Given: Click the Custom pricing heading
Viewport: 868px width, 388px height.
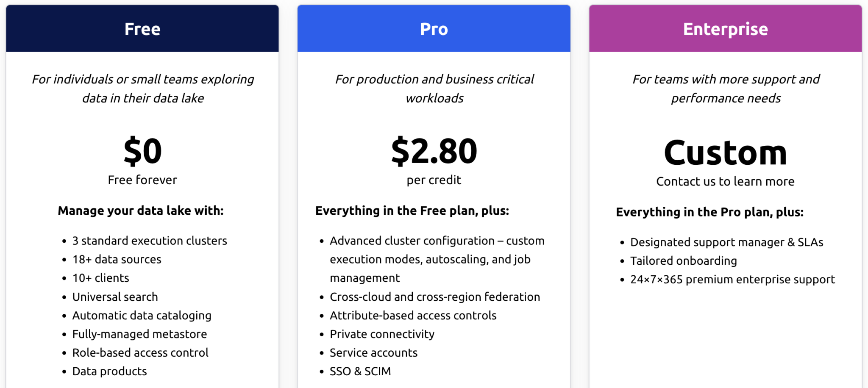Looking at the screenshot, I should (x=726, y=152).
